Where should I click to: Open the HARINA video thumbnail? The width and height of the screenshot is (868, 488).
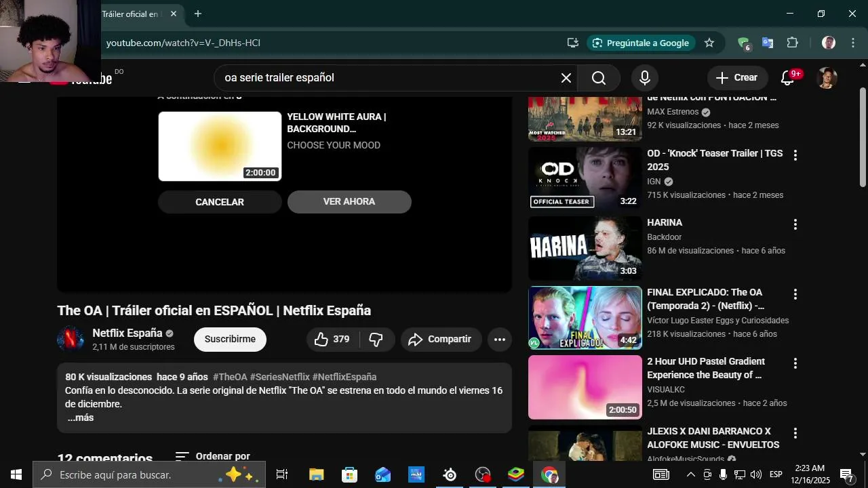tap(585, 248)
